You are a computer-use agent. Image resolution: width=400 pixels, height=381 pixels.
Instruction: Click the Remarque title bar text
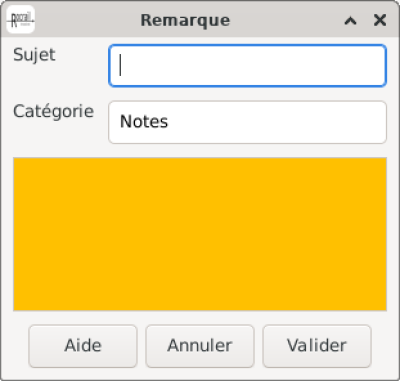coord(185,21)
